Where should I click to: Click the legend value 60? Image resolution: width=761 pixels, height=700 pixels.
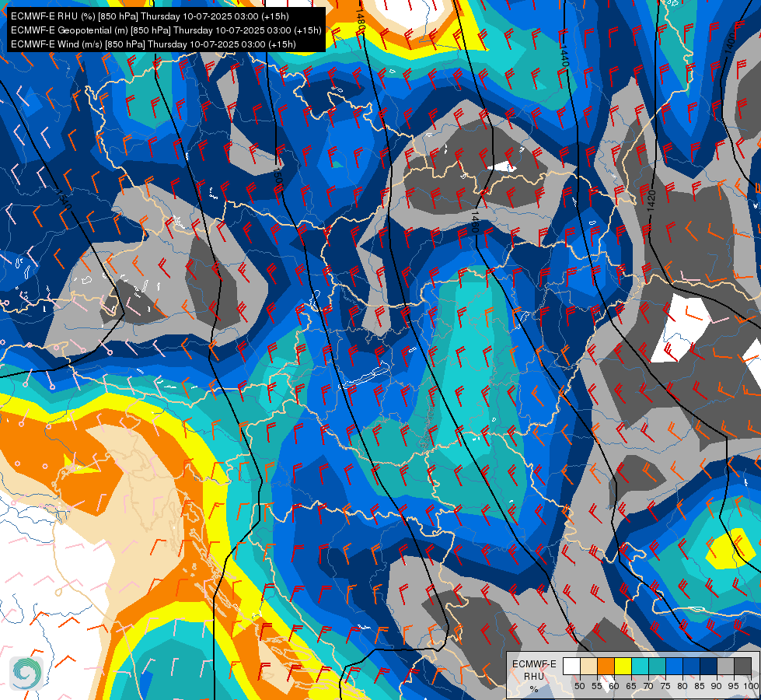(614, 686)
